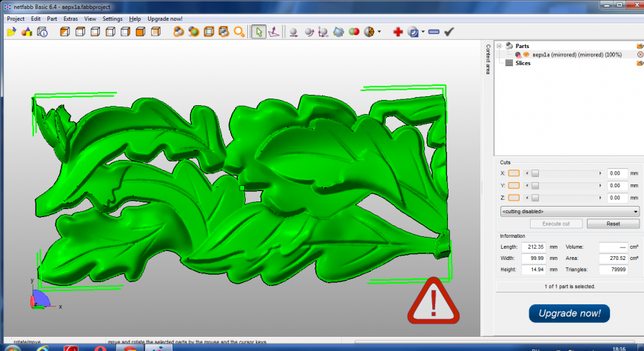
Task: Select the zoom magnifier tool
Action: (239, 32)
